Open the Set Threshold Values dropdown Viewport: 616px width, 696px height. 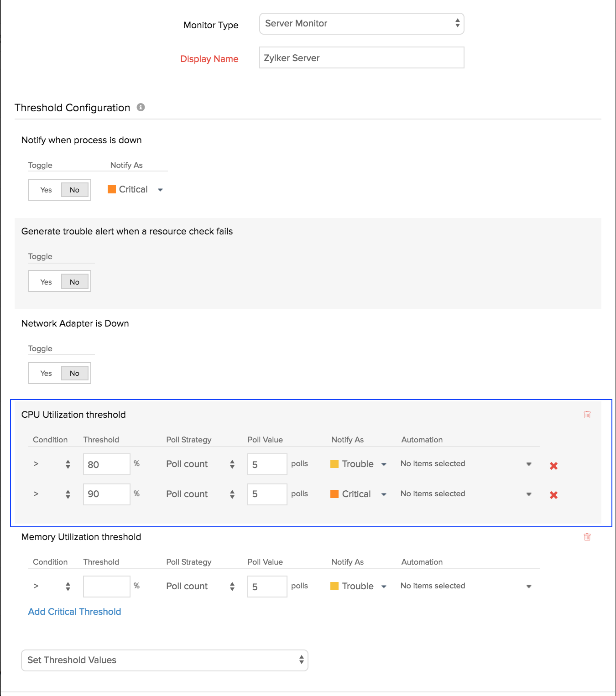[x=164, y=660]
